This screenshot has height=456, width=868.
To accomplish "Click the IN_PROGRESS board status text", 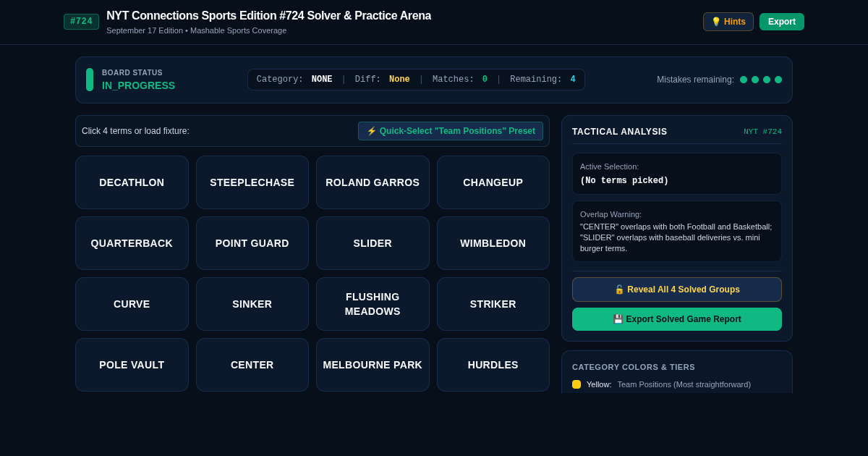I will pyautogui.click(x=138, y=85).
